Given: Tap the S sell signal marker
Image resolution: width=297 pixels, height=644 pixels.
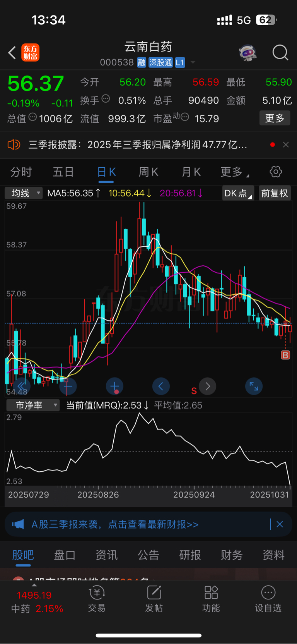Looking at the screenshot, I should click(194, 391).
